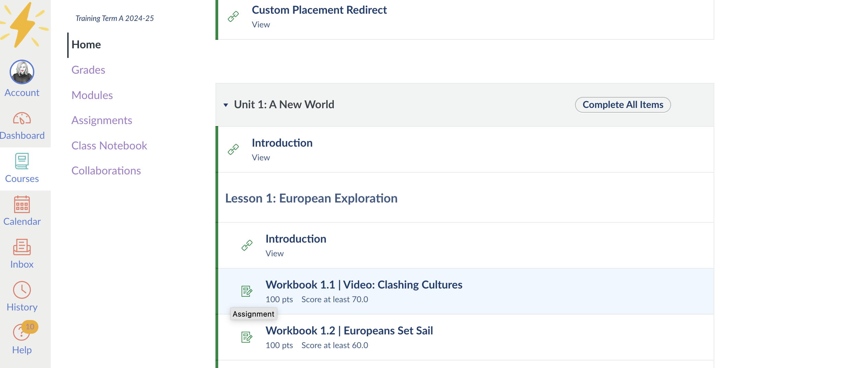Go to the Dashboard icon
The height and width of the screenshot is (368, 868).
coord(22,119)
